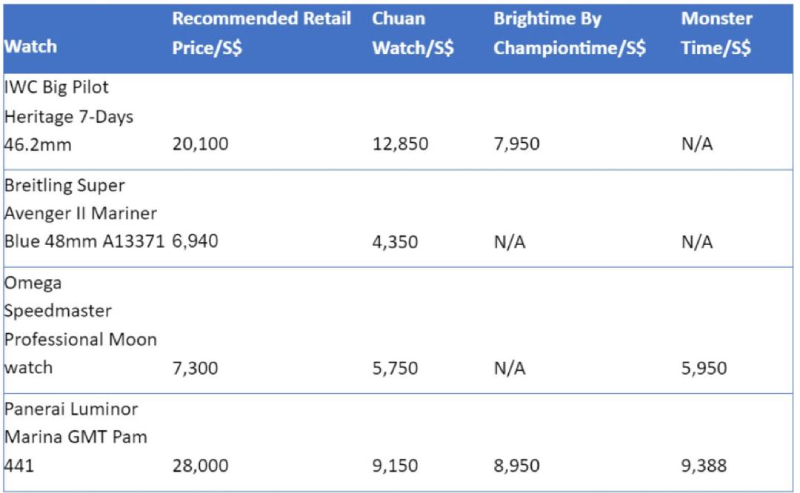Click the Watch column header
This screenshot has width=800, height=493.
pos(31,46)
